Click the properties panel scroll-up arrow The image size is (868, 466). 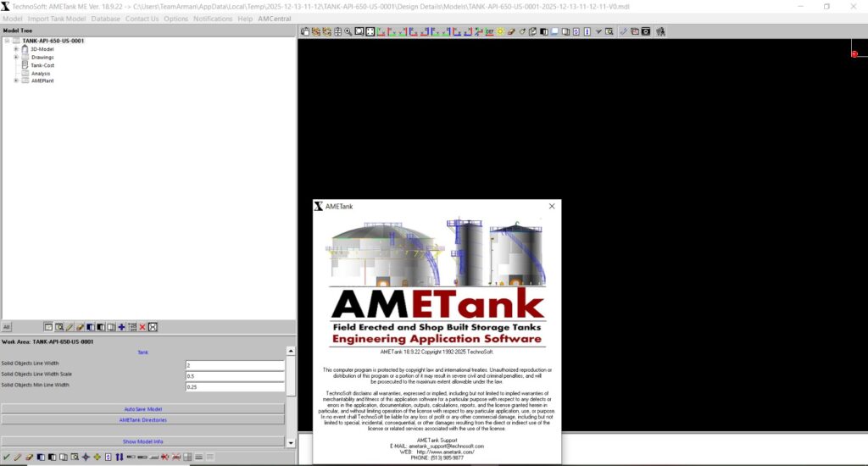click(291, 352)
